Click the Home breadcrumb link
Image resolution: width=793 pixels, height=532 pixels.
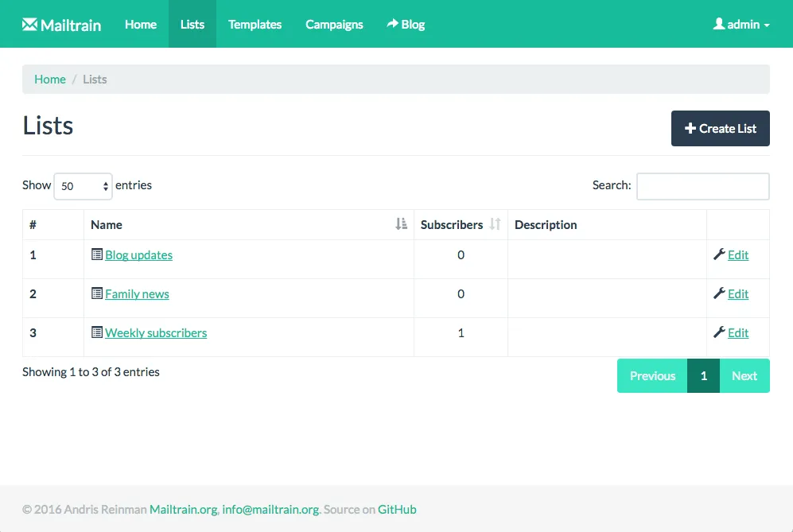pos(49,79)
